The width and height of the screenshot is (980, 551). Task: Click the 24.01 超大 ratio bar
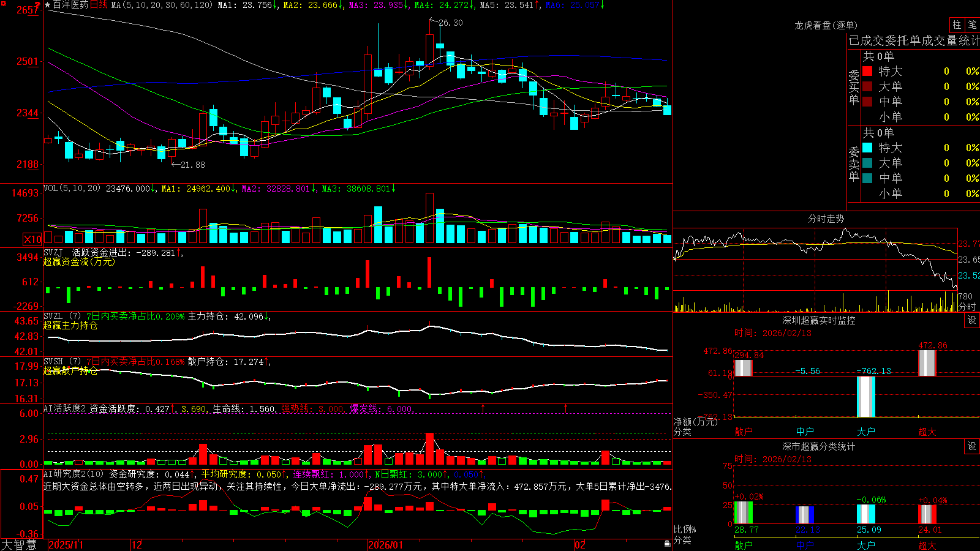coord(927,515)
